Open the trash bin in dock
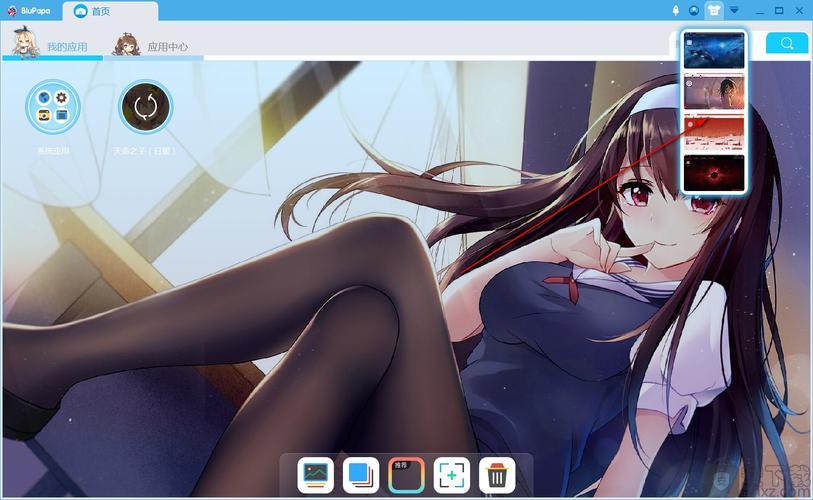 497,474
